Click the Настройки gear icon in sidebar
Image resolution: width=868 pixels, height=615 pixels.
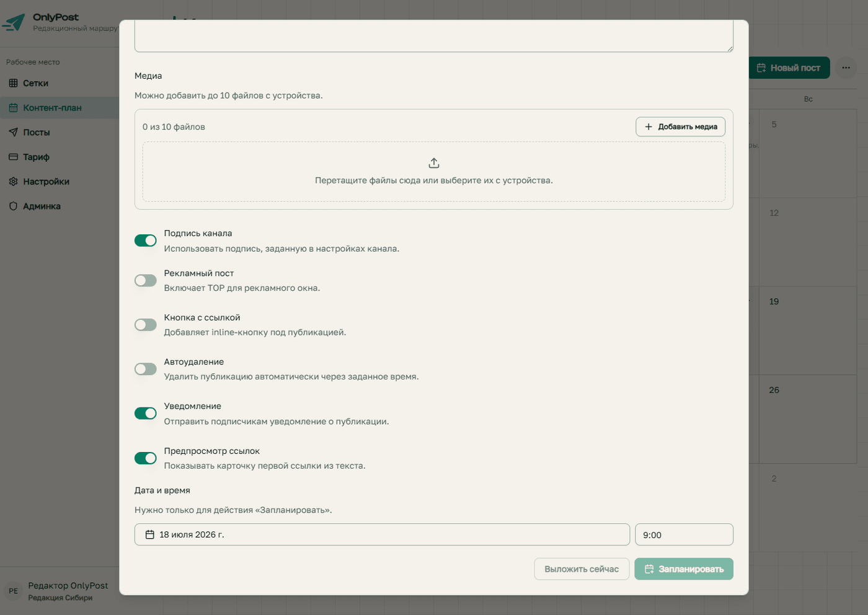(13, 182)
